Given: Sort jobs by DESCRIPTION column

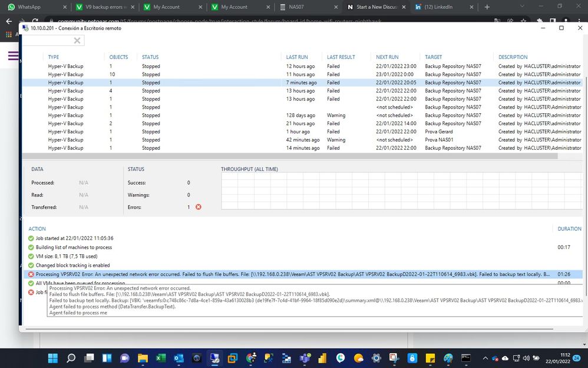Looking at the screenshot, I should [513, 57].
